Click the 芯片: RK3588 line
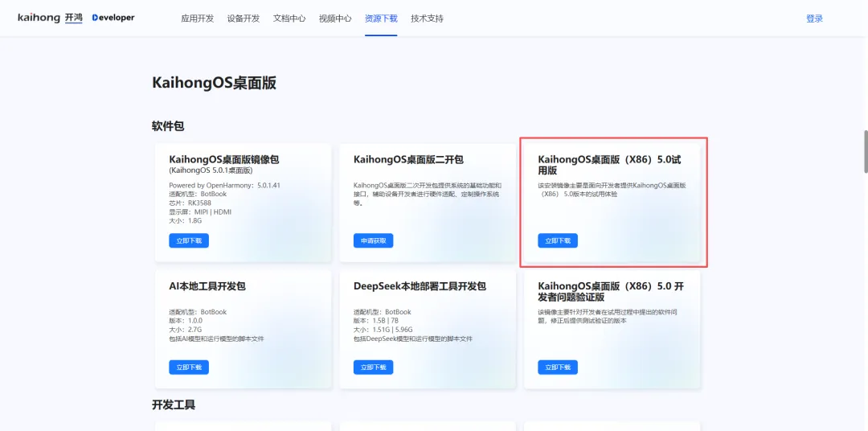Image resolution: width=868 pixels, height=431 pixels. click(190, 203)
